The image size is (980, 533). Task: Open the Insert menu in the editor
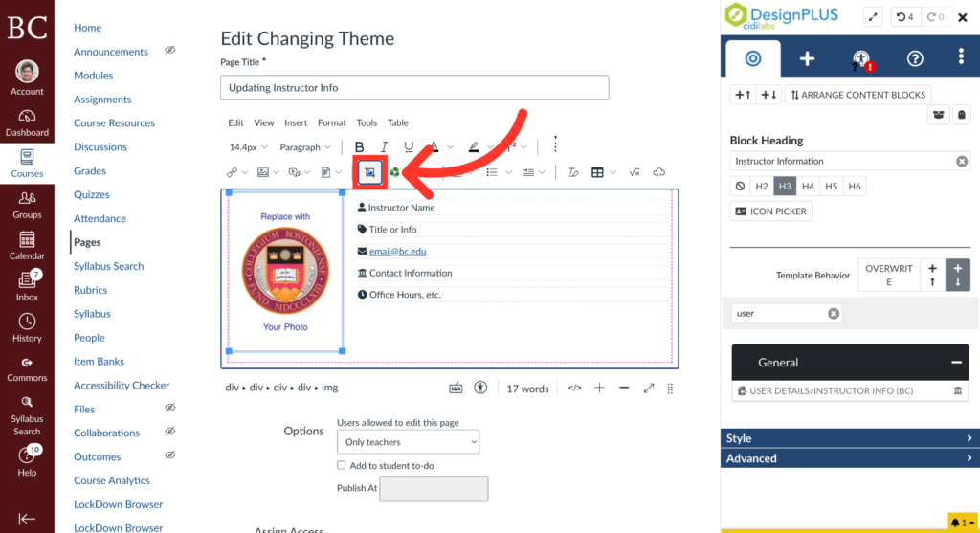(x=296, y=122)
